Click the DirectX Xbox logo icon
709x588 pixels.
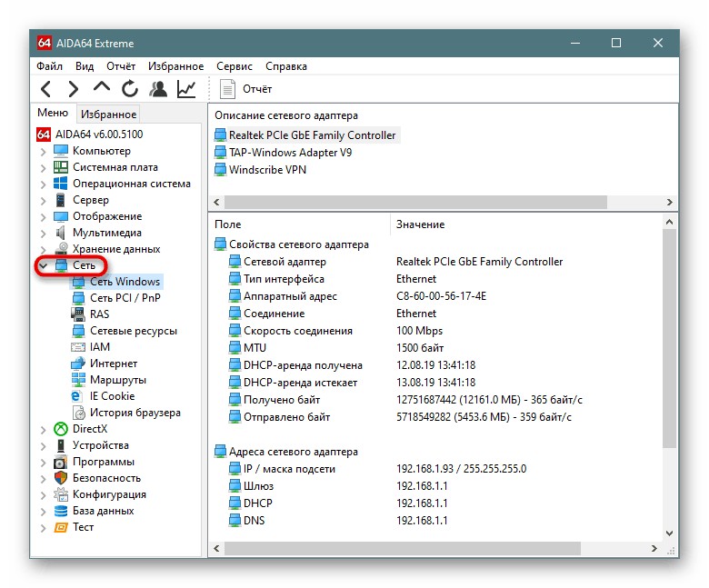61,429
